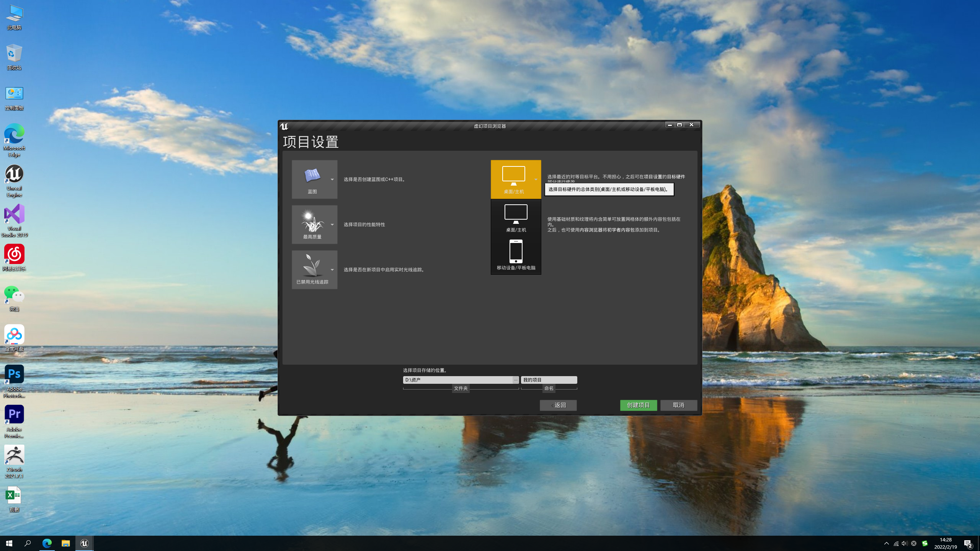Click the Unreal logo in dialog title bar
Image resolution: width=980 pixels, height=551 pixels.
click(284, 126)
